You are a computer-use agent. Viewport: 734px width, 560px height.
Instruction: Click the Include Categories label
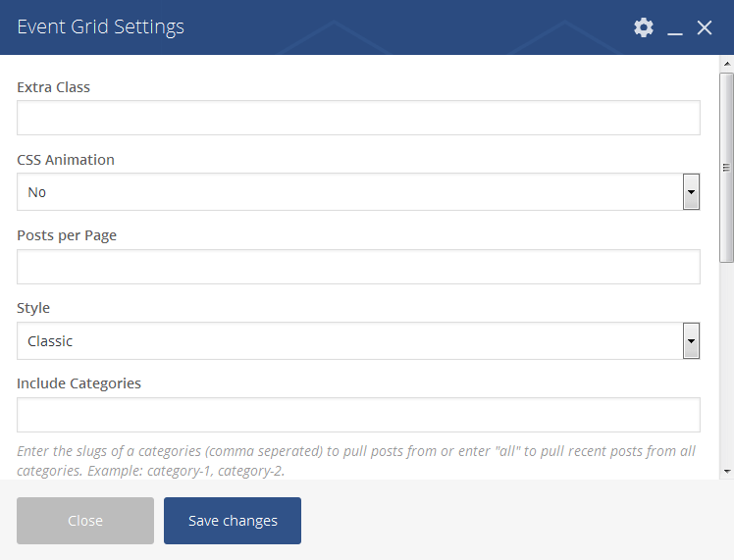point(79,383)
